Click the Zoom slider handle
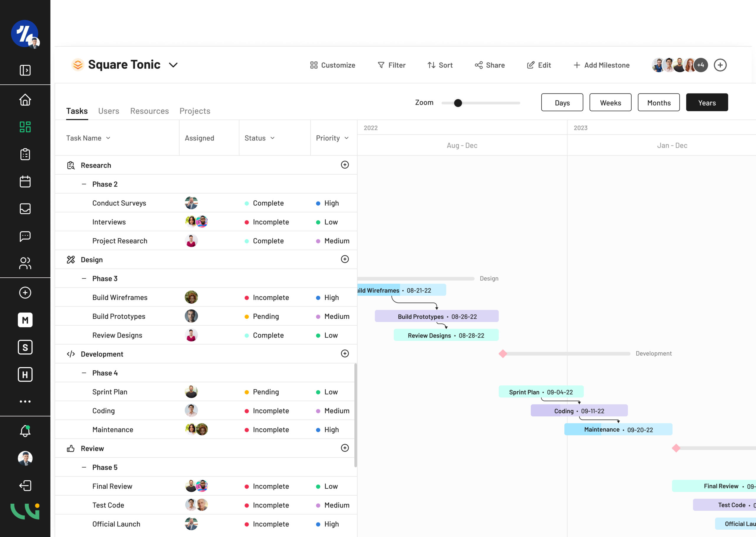 coord(458,103)
